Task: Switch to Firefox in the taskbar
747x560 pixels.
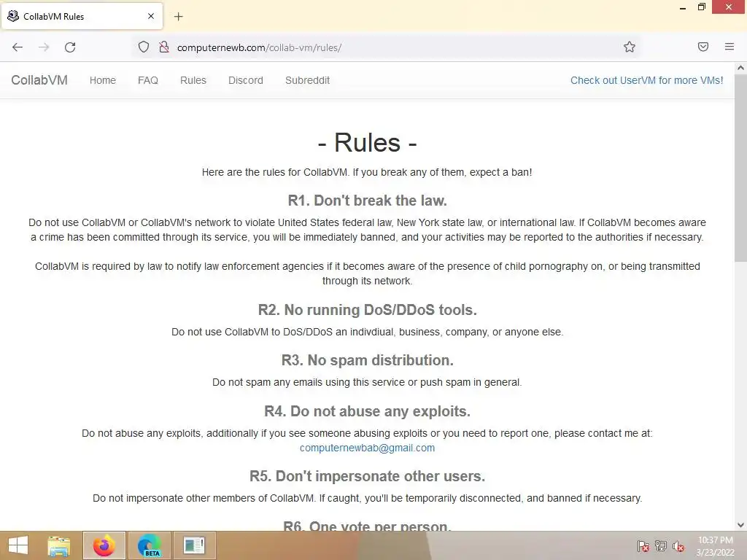Action: [x=104, y=545]
